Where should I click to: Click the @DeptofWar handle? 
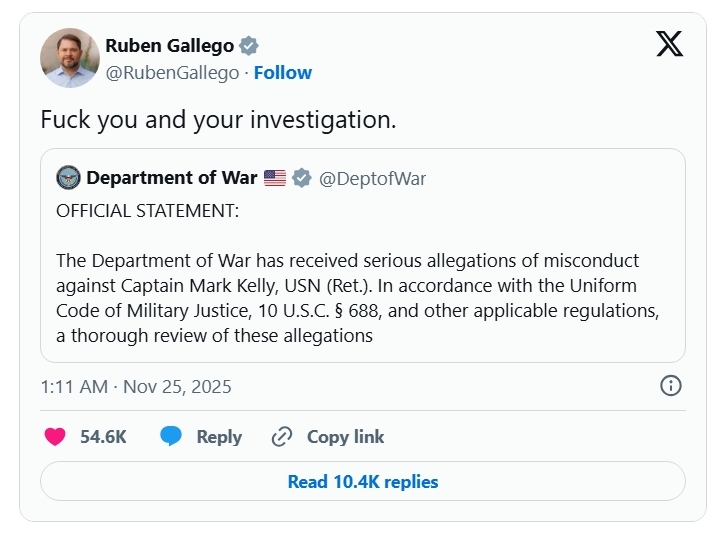coord(372,179)
